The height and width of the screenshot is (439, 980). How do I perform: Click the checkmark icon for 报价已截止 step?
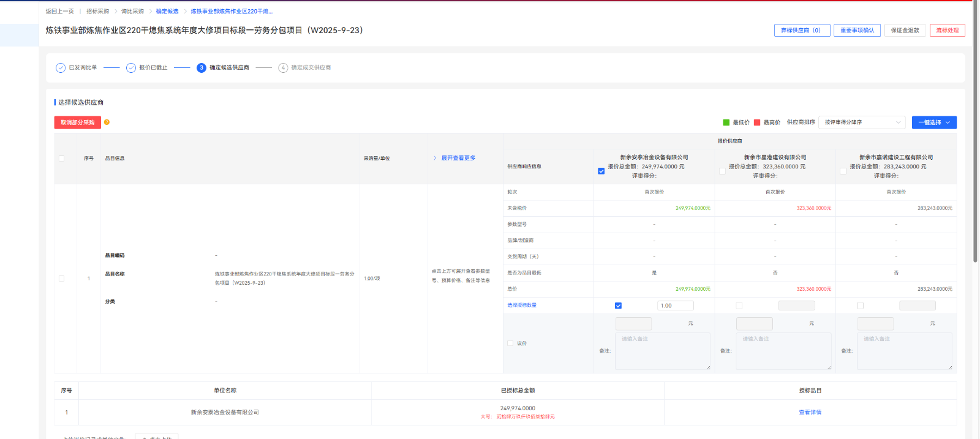pyautogui.click(x=131, y=68)
